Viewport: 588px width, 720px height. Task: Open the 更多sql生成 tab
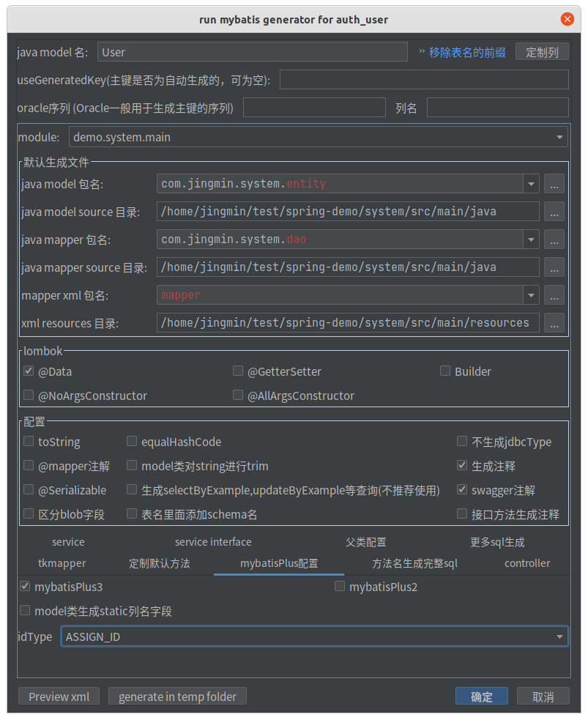(497, 542)
